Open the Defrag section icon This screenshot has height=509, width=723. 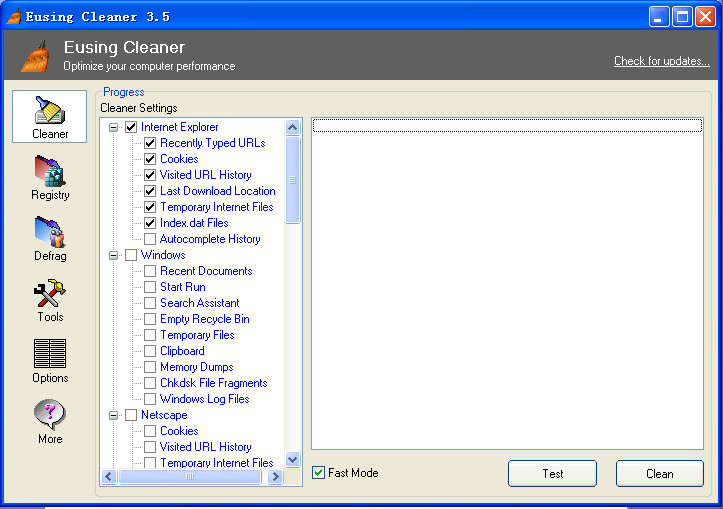tap(50, 239)
